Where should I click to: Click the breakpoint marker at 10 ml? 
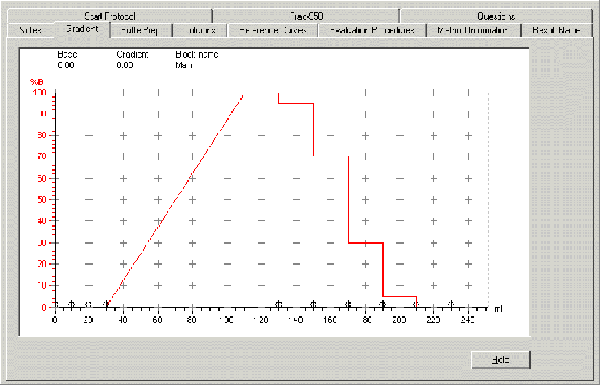pos(71,305)
